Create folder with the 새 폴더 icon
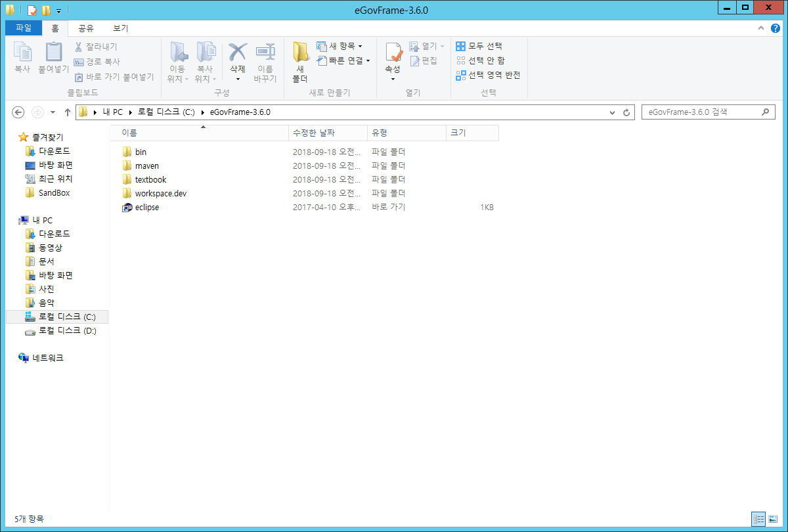The width and height of the screenshot is (788, 532). [x=300, y=60]
